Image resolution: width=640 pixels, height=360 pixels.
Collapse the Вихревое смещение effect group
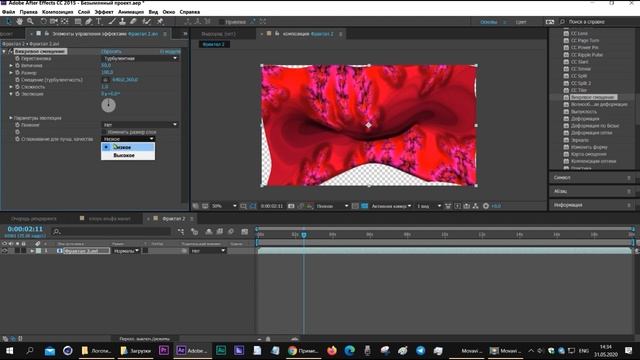tap(4, 51)
